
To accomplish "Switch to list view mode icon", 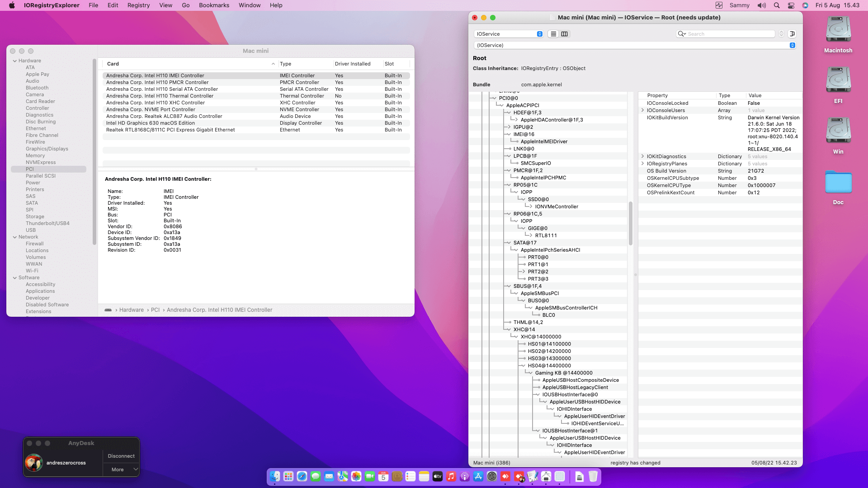I will coord(553,34).
